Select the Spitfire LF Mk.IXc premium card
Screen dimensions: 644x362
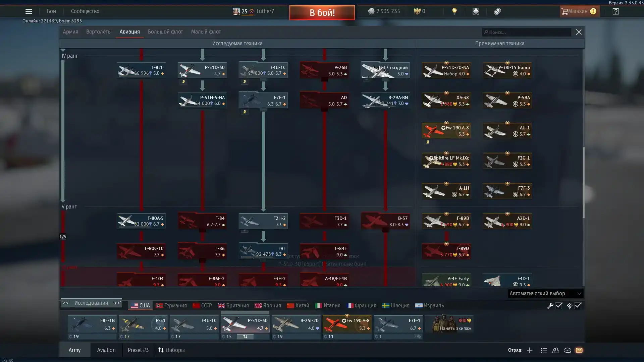[x=446, y=161]
